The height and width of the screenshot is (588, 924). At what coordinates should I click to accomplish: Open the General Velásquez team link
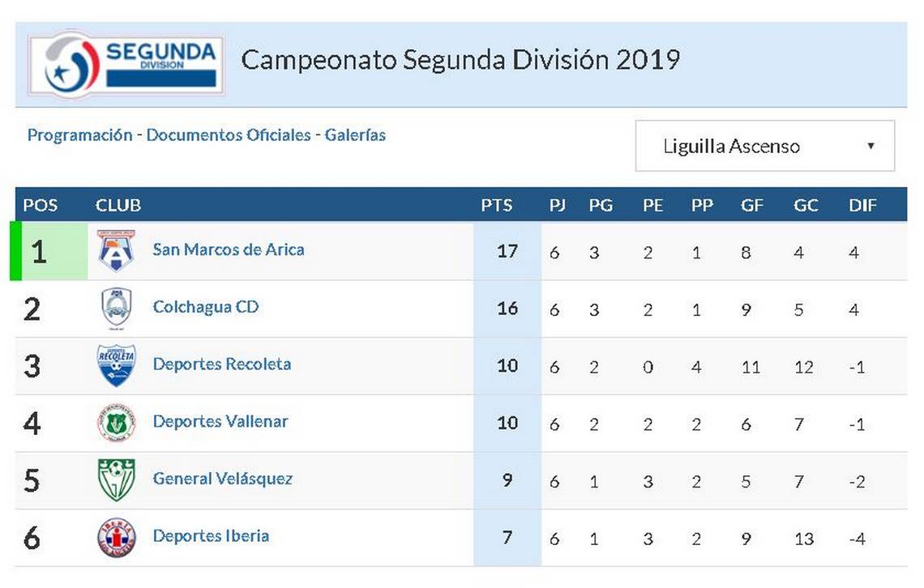pos(223,479)
